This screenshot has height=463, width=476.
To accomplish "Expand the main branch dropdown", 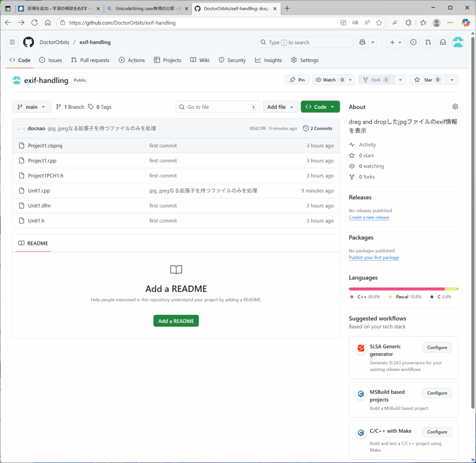I will pos(31,107).
